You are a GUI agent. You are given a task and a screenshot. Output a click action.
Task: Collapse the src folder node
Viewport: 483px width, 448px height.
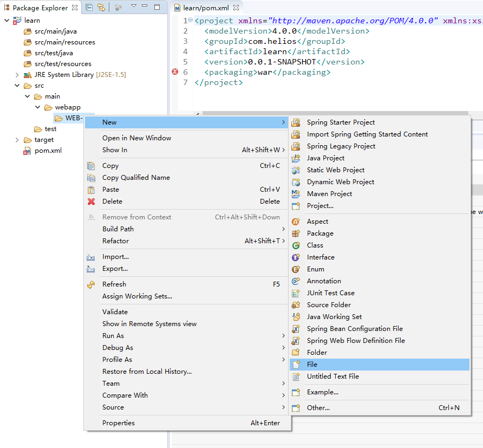(x=17, y=86)
